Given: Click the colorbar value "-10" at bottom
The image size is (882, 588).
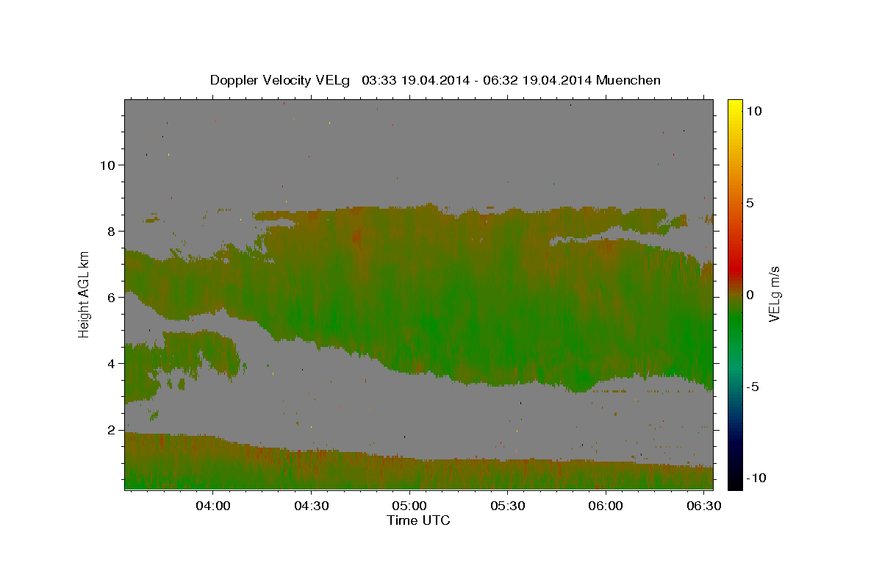Looking at the screenshot, I should point(756,478).
